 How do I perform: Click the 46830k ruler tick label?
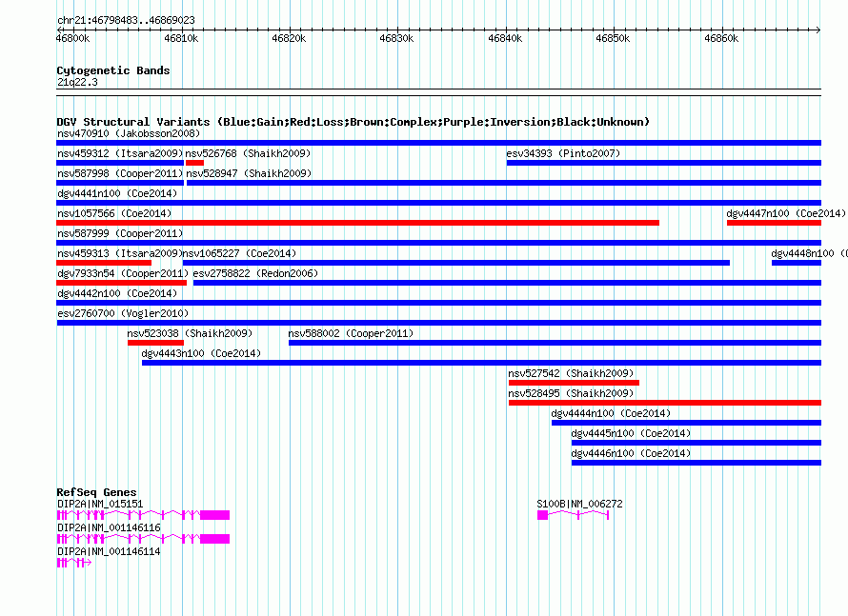[x=396, y=39]
